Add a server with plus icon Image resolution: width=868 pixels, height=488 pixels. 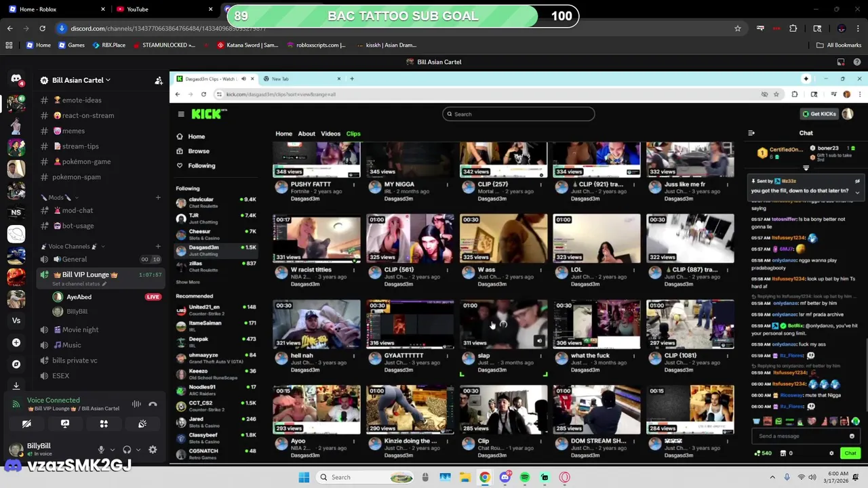coord(16,342)
